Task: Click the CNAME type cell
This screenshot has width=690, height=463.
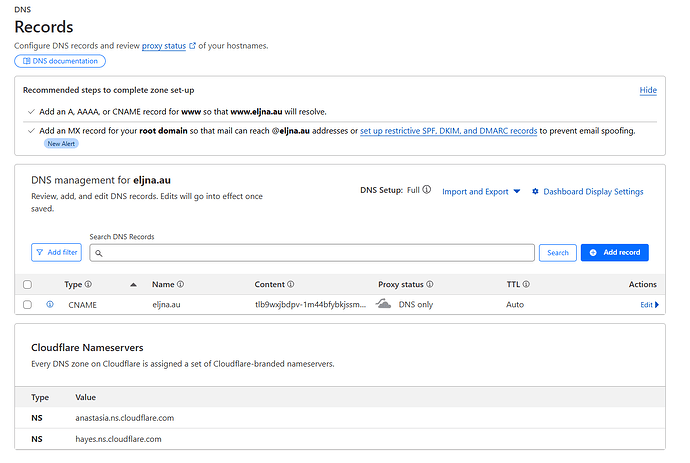Action: [82, 305]
